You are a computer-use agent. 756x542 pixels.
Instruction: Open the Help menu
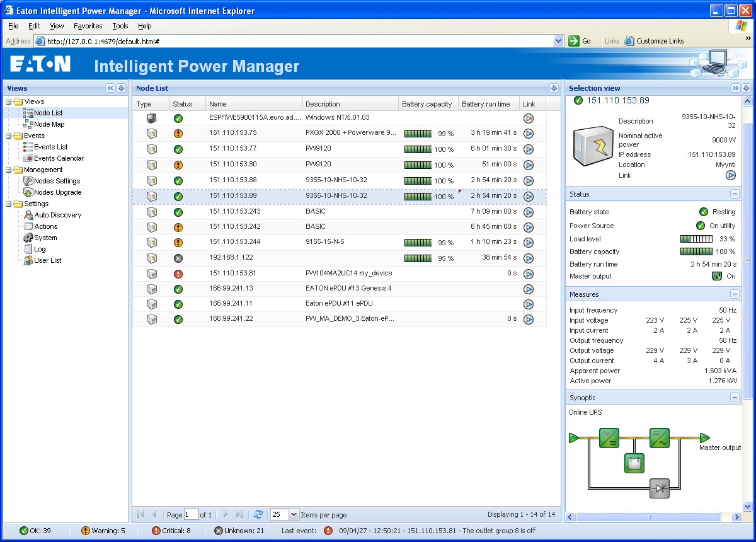tap(145, 26)
